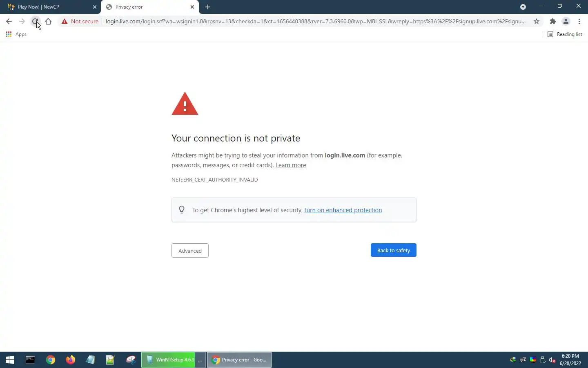Click the USB safely remove tray icon
The width and height of the screenshot is (588, 368).
(x=543, y=360)
